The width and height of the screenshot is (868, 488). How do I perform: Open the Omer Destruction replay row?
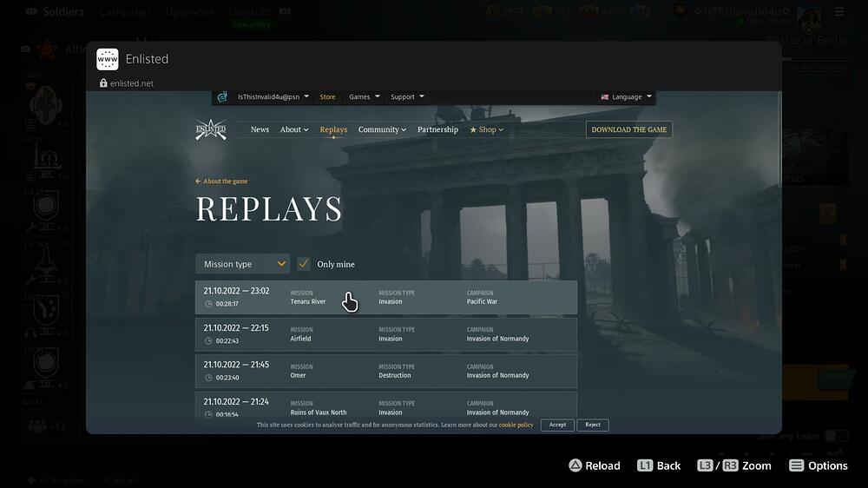click(386, 371)
